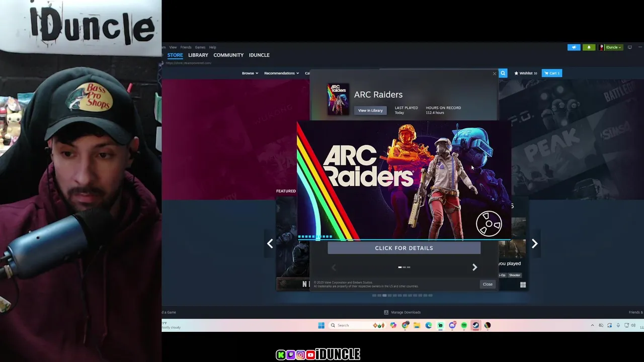
Task: Open the iDuncle account dropdown
Action: (x=611, y=47)
